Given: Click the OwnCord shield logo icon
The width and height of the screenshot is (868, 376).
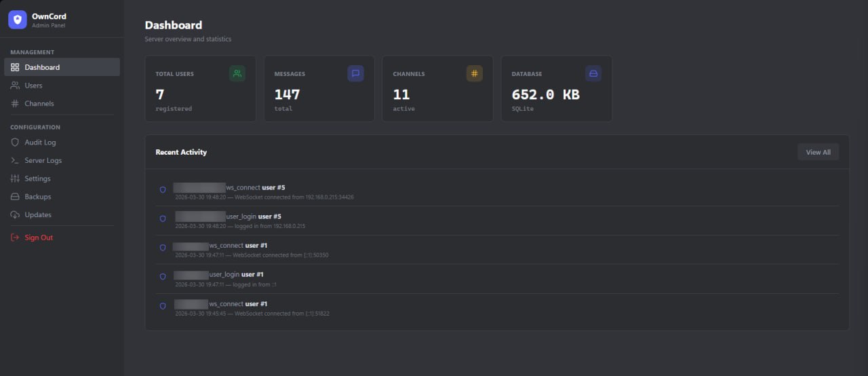Looking at the screenshot, I should (18, 20).
